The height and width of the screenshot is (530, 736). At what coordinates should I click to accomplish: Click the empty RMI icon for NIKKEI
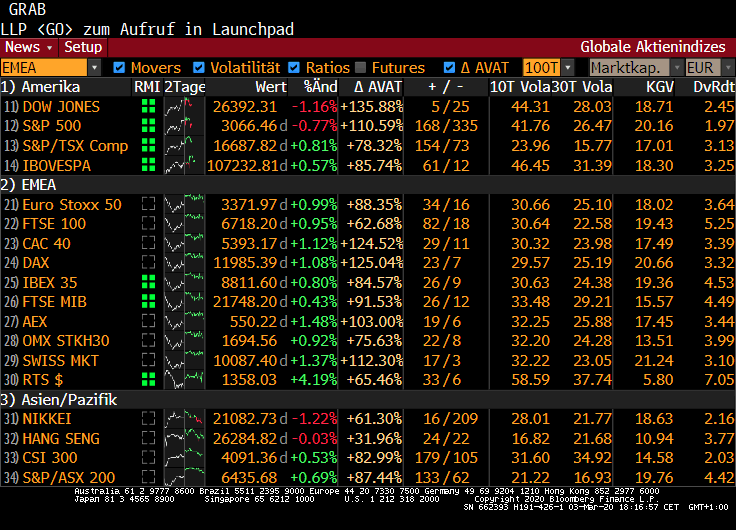point(149,418)
